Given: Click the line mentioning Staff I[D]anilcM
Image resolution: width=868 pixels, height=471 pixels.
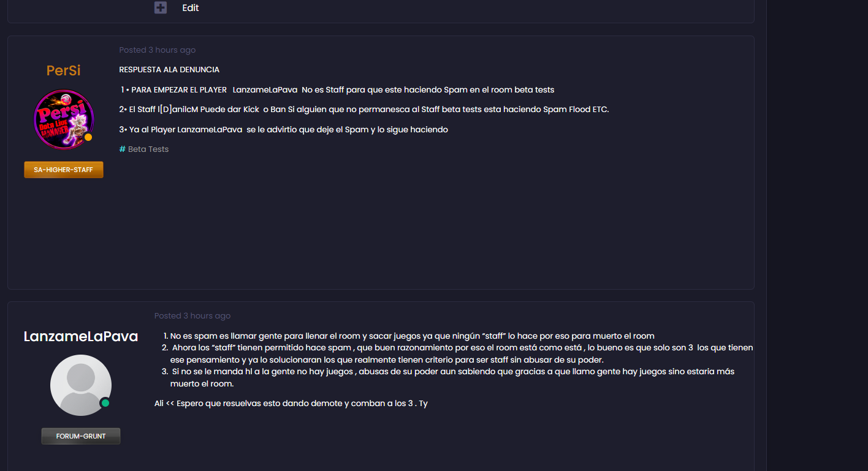Looking at the screenshot, I should pos(364,110).
